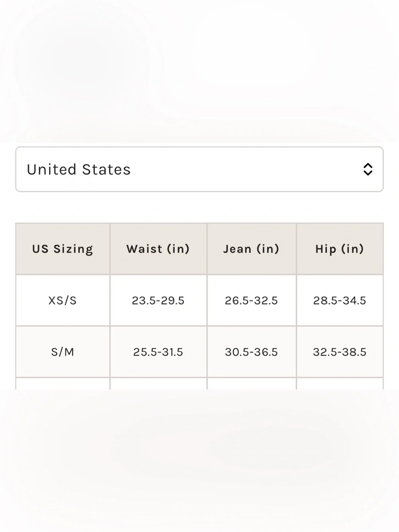Viewport: 399px width, 532px height.
Task: Click the partial cell below 25.5-31.5
Action: pos(158,384)
